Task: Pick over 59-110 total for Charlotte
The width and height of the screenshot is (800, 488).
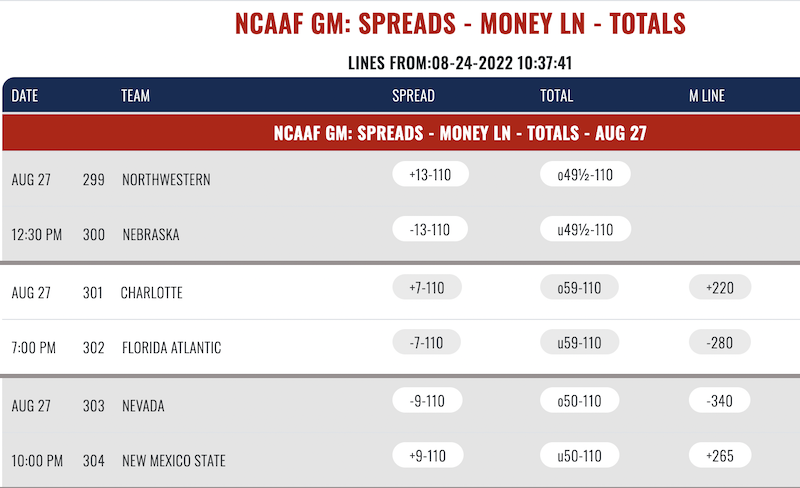Action: pos(579,287)
